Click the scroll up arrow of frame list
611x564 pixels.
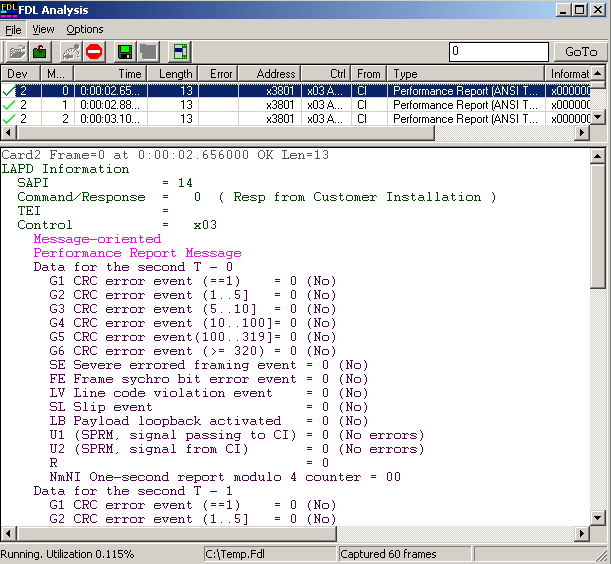coord(598,73)
